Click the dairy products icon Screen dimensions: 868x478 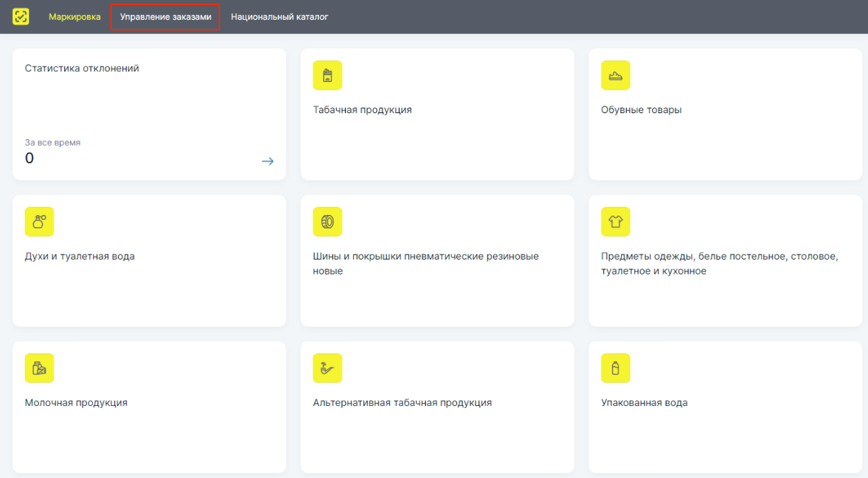[40, 368]
